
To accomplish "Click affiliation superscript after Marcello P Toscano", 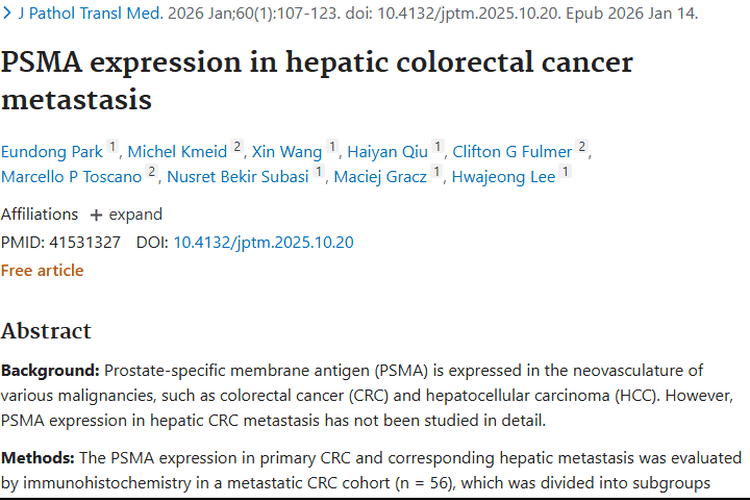I will pos(152,173).
